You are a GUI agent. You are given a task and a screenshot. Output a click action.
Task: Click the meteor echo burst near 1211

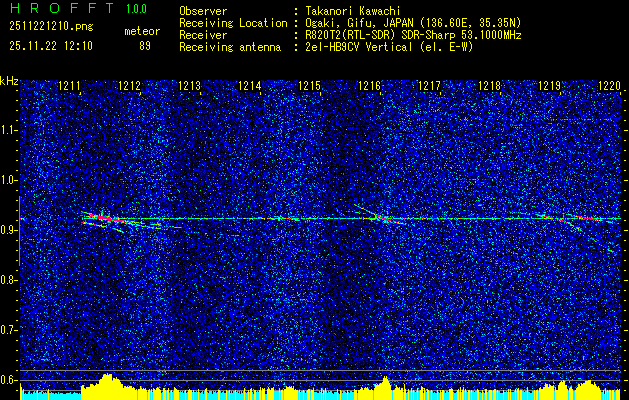(x=106, y=218)
